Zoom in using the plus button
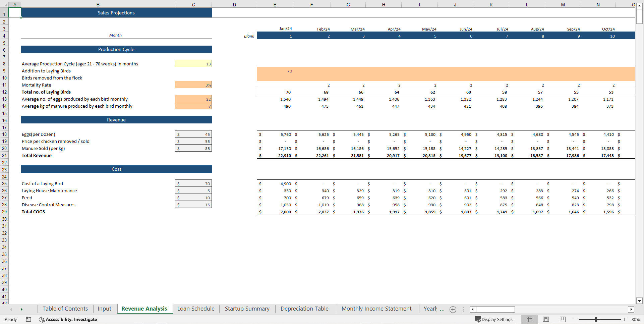Screen dimensions: 644x324 pyautogui.click(x=624, y=319)
